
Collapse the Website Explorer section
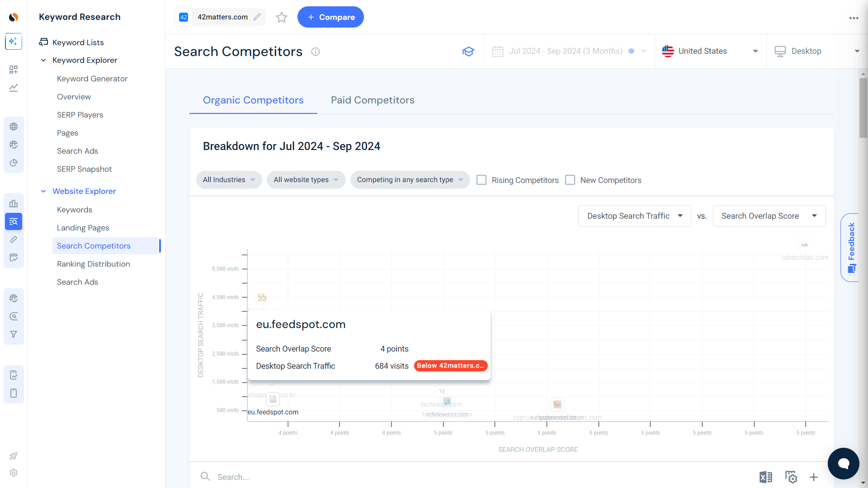tap(43, 191)
